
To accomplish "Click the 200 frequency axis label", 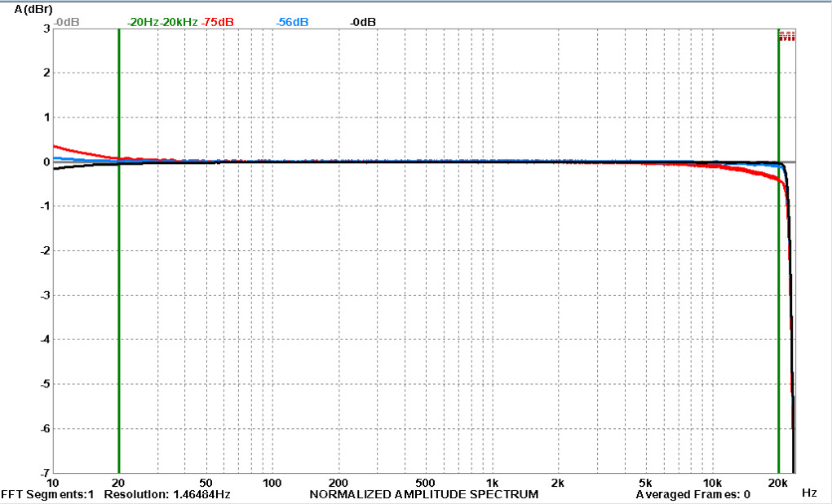I will click(x=338, y=483).
